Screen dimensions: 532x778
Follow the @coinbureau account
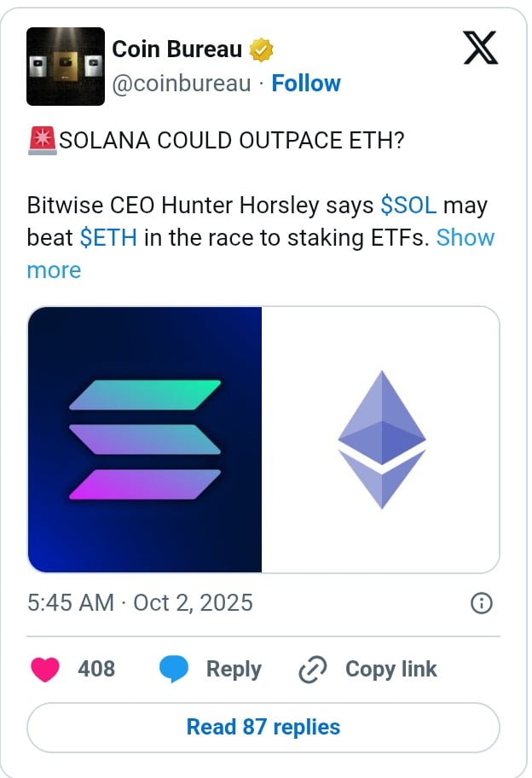point(307,84)
